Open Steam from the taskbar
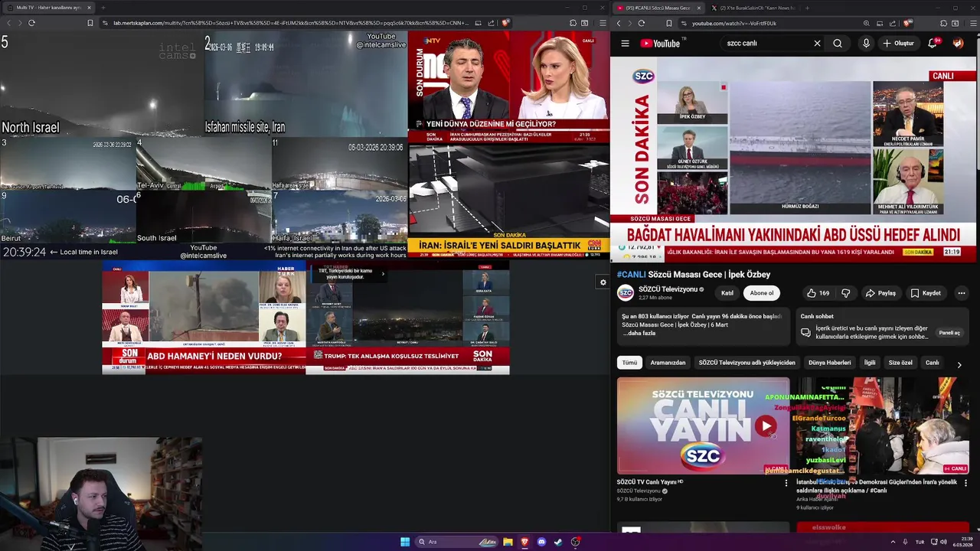980x551 pixels. point(558,542)
